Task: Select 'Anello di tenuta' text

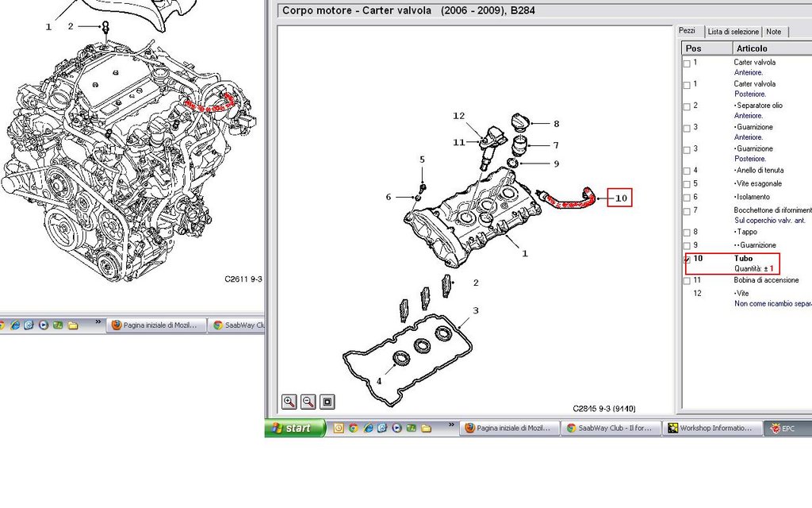Action: click(x=760, y=170)
